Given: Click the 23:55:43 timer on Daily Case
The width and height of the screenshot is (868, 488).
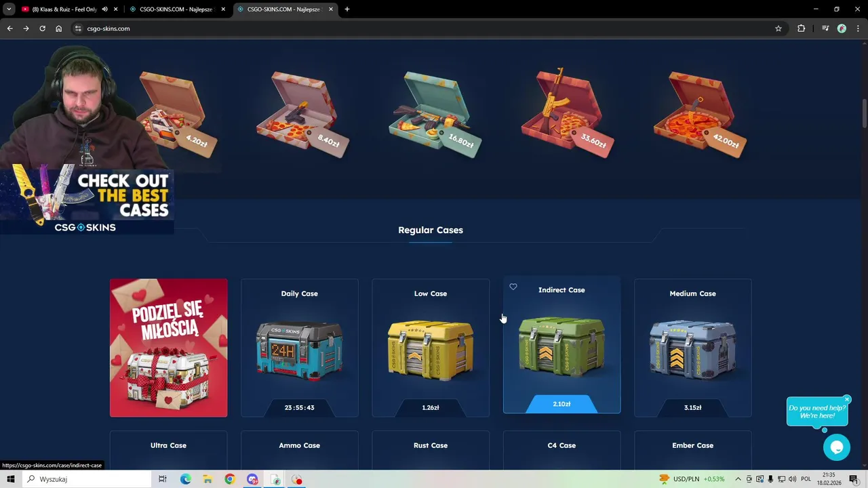Looking at the screenshot, I should [x=299, y=407].
